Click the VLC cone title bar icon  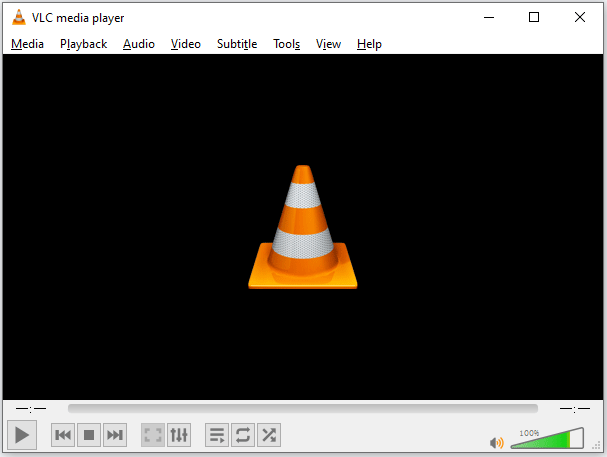(x=19, y=17)
